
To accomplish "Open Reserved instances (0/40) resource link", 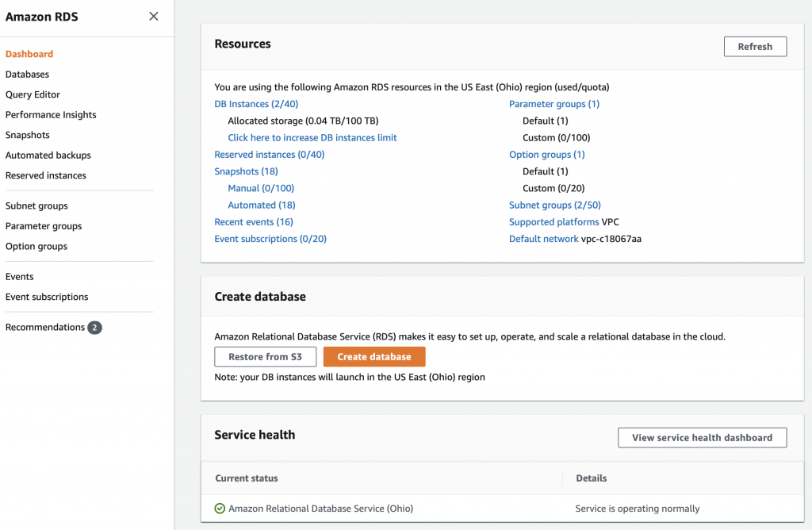I will click(270, 155).
